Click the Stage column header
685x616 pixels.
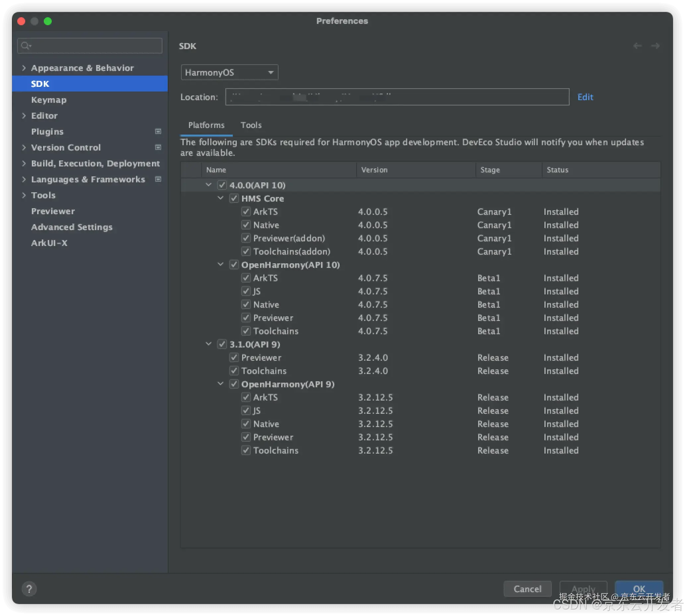tap(509, 170)
